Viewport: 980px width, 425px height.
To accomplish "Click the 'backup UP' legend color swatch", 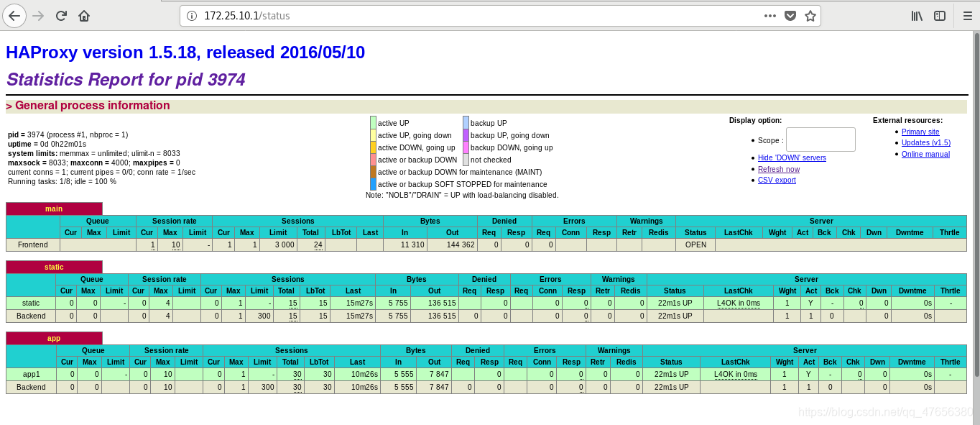I will point(466,123).
